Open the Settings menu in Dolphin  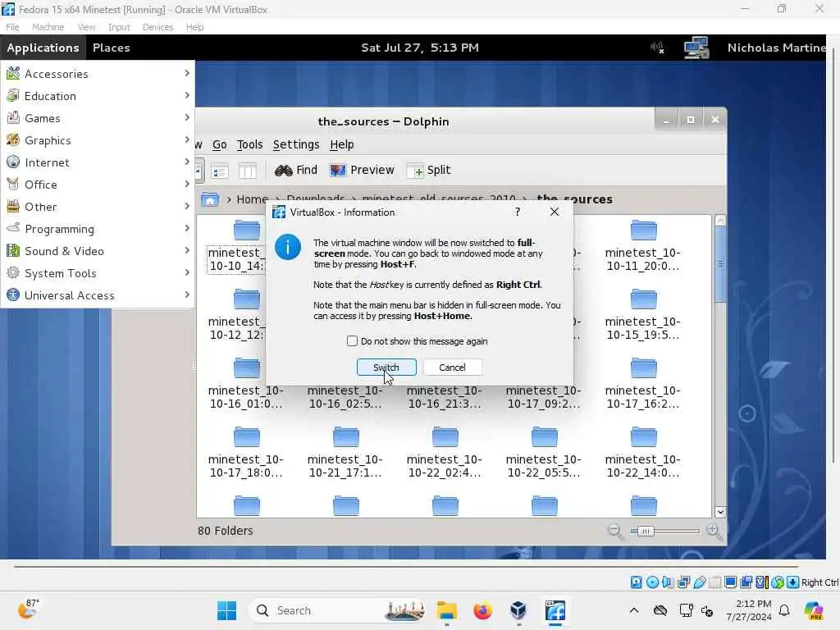click(x=296, y=144)
